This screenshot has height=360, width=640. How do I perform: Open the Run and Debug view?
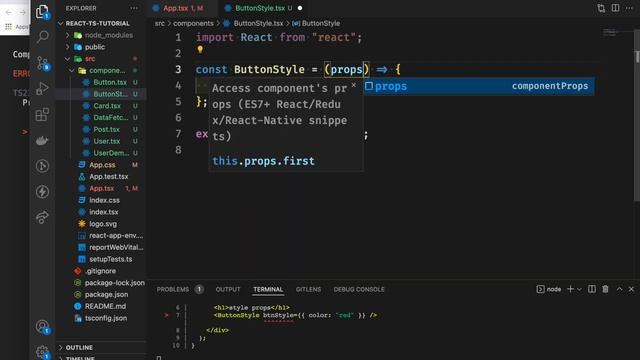pos(42,89)
